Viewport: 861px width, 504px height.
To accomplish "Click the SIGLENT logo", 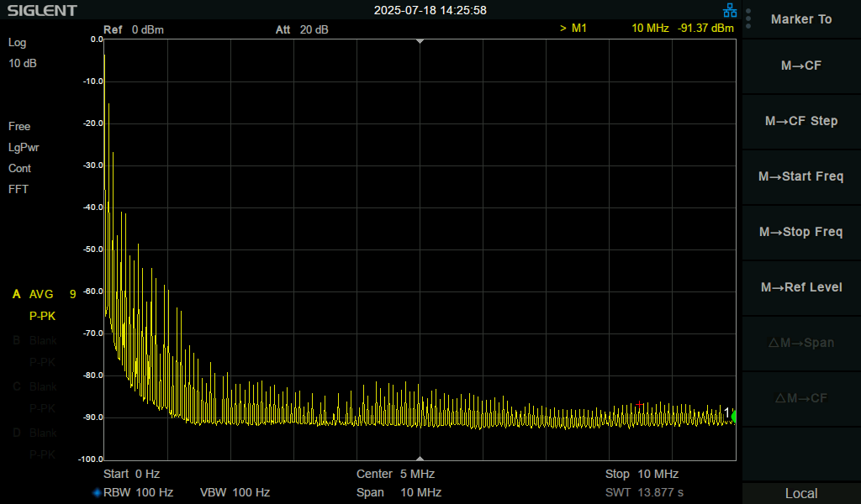I will [x=42, y=10].
